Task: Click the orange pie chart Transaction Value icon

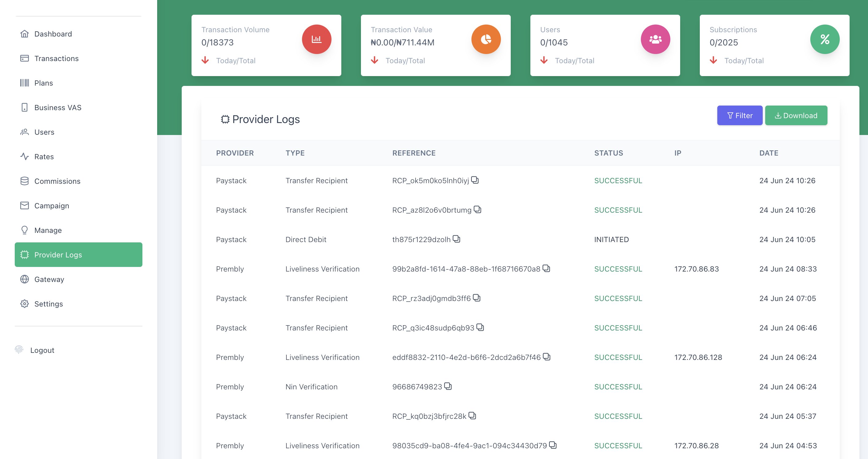Action: tap(486, 39)
